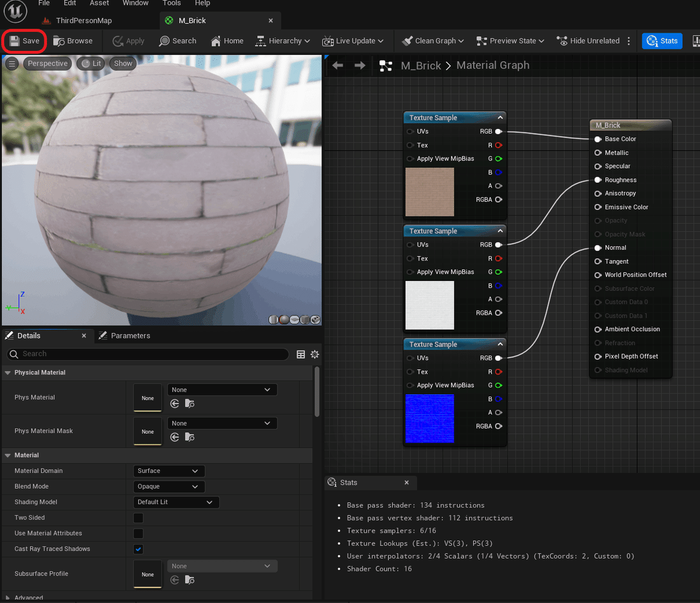700x603 pixels.
Task: Click the viewport hamburger menu icon
Action: [x=12, y=64]
